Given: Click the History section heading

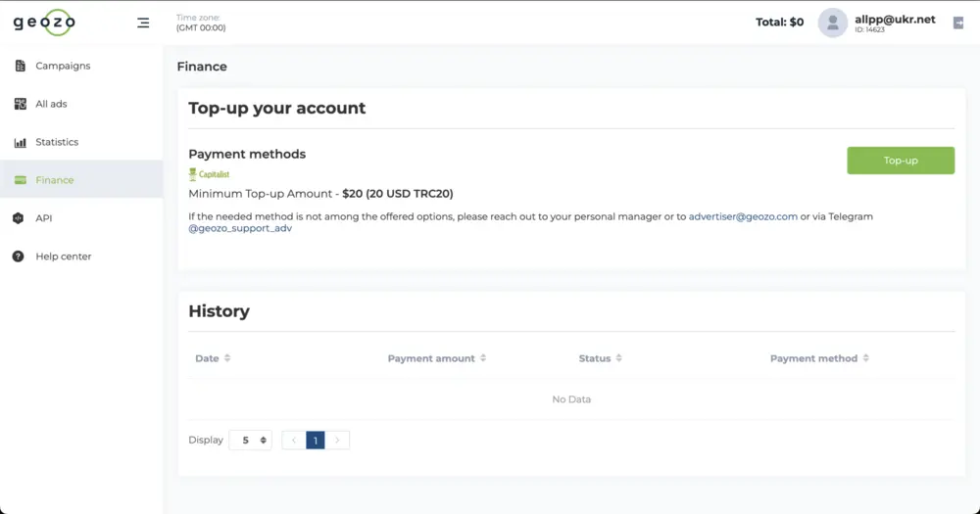Looking at the screenshot, I should (219, 311).
